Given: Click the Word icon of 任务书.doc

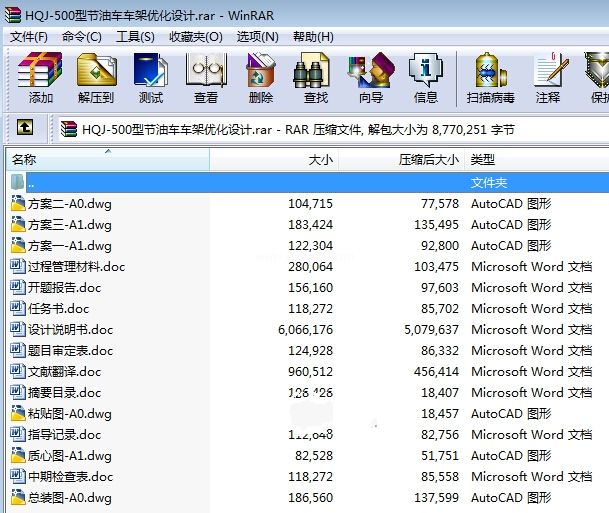Looking at the screenshot, I should [18, 308].
